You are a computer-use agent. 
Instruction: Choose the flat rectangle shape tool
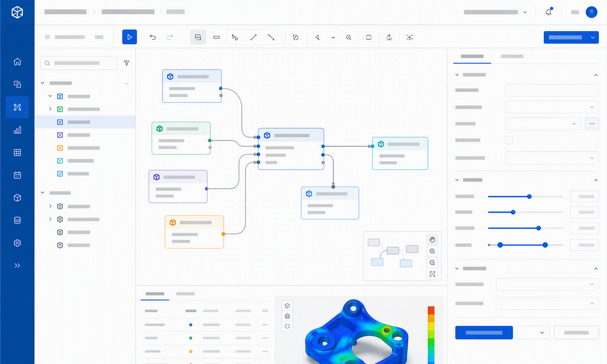point(217,37)
